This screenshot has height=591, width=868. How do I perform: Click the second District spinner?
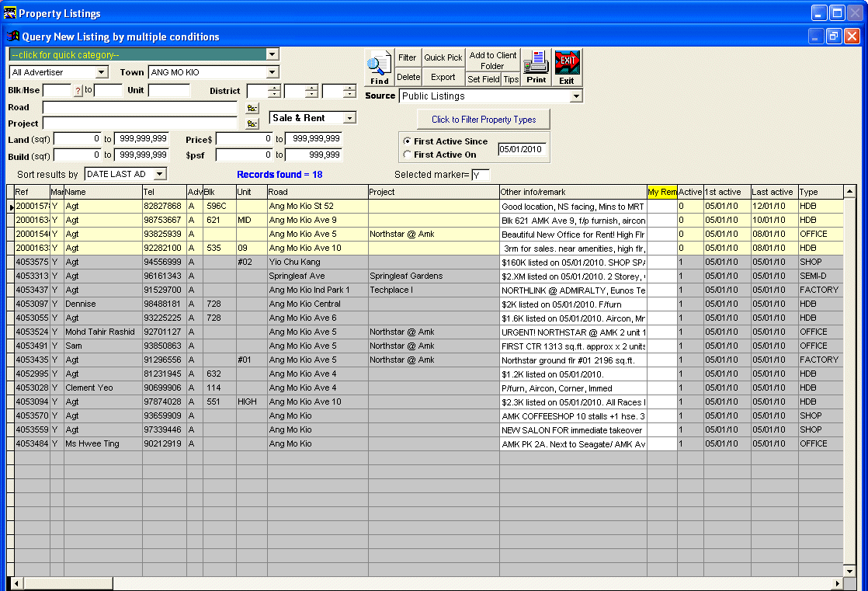click(311, 92)
